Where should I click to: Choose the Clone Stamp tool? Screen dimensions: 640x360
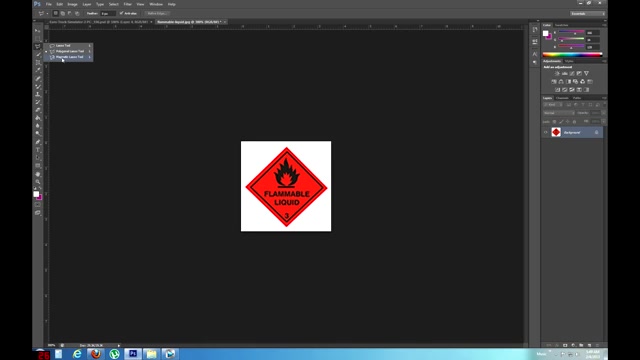pos(38,94)
